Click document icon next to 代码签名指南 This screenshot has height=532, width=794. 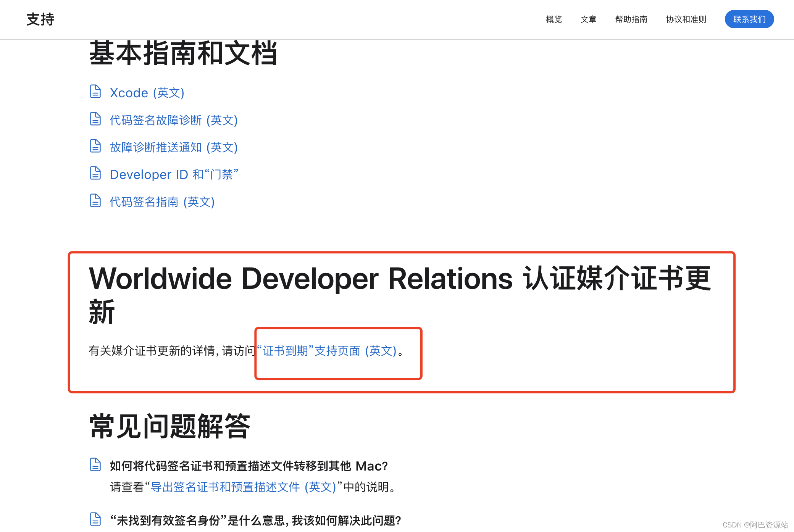(95, 201)
